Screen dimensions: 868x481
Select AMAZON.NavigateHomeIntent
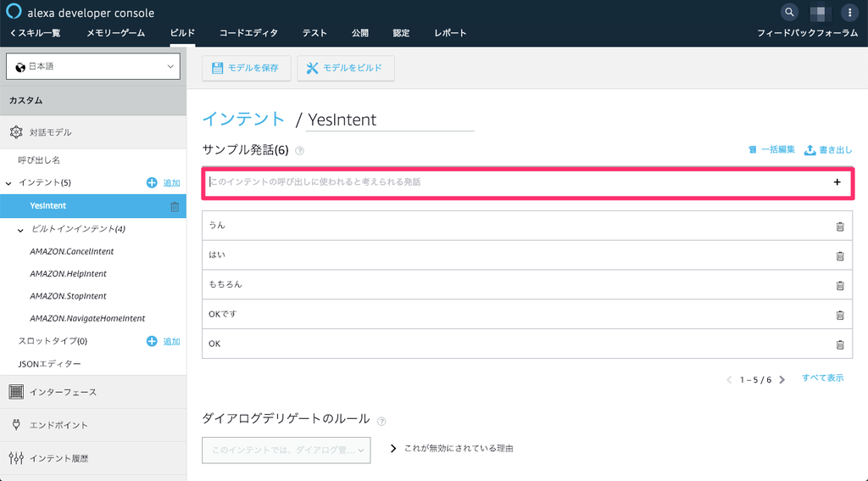87,318
